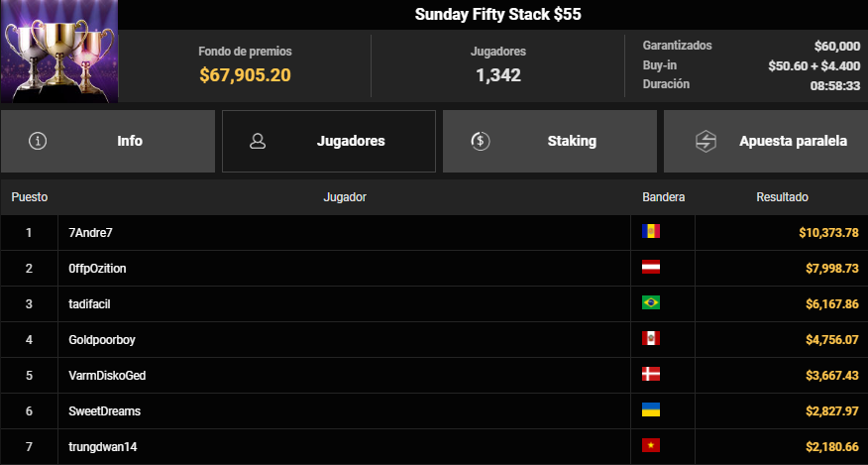Click the Jugadores person icon

click(258, 141)
